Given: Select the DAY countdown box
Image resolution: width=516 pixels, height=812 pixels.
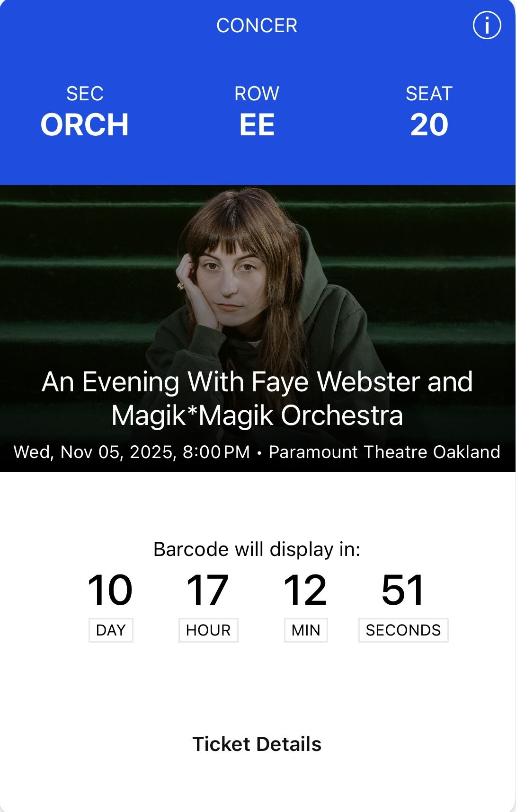Looking at the screenshot, I should click(x=110, y=630).
